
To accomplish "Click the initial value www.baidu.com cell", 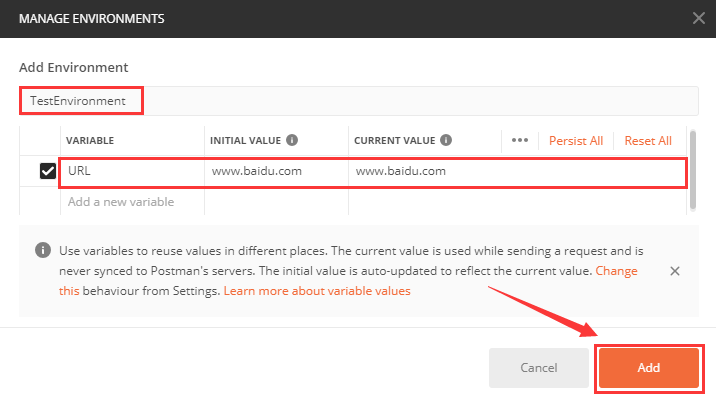I will pos(276,171).
